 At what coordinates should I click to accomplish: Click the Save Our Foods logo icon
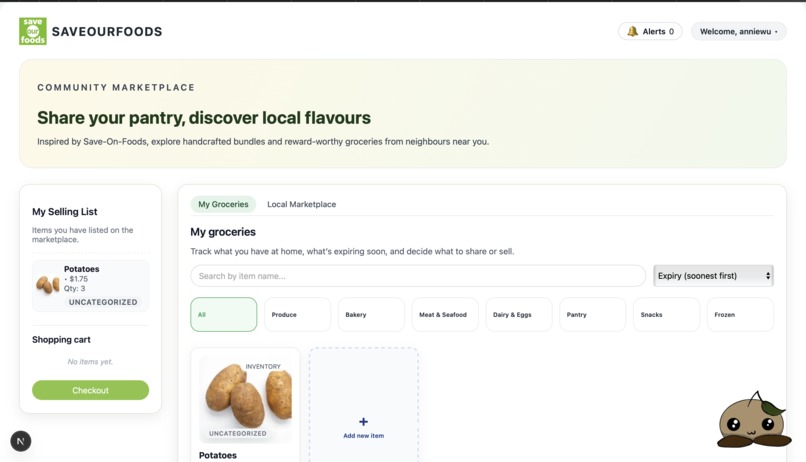pos(33,31)
